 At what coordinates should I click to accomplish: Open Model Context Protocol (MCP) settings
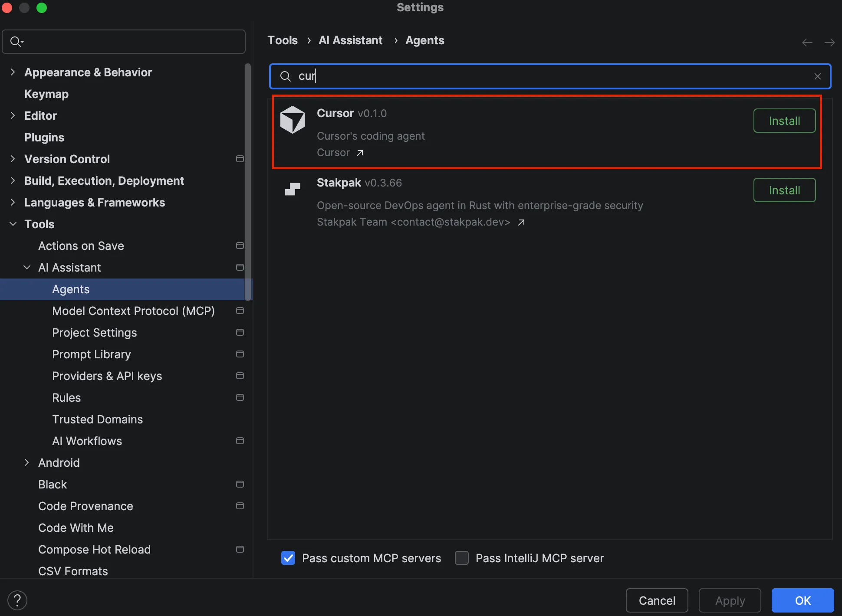133,311
